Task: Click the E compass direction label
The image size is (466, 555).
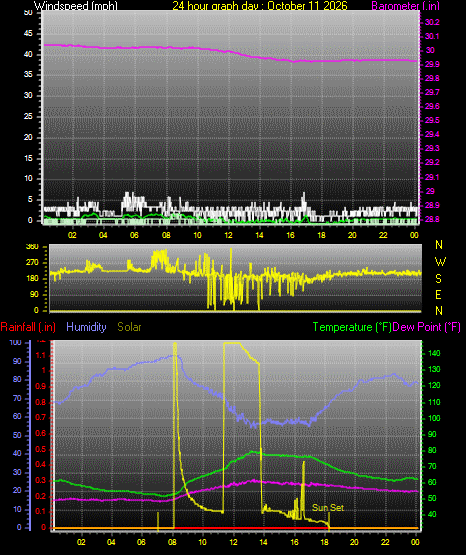Action: 438,294
